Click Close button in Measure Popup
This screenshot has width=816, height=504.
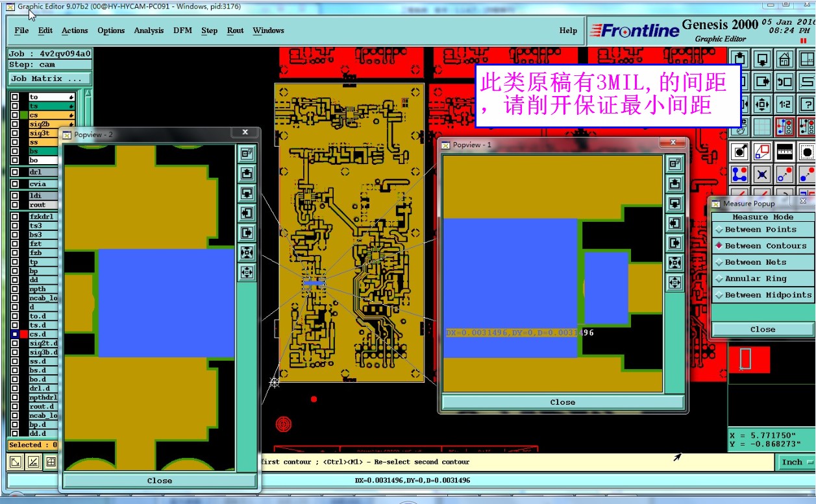[x=763, y=330]
